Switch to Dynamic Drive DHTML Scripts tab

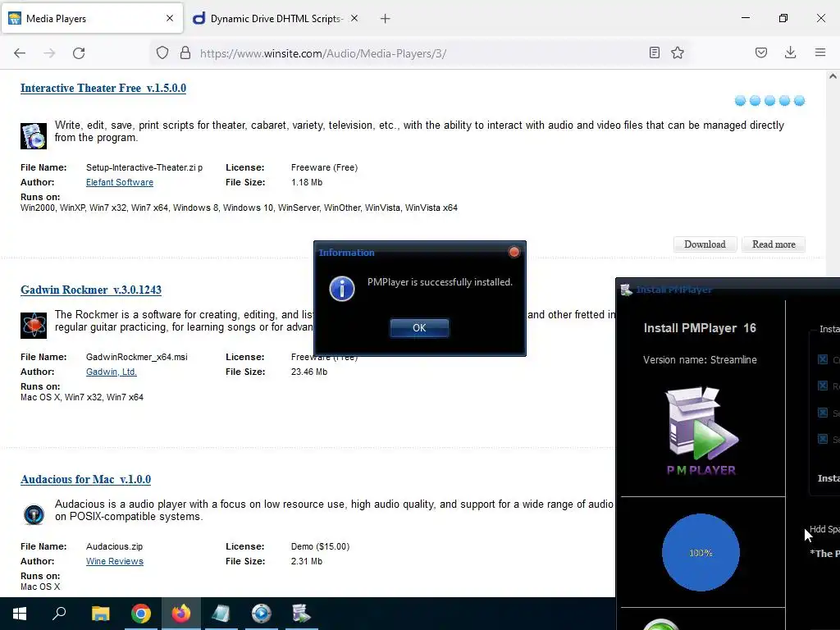[x=276, y=19]
